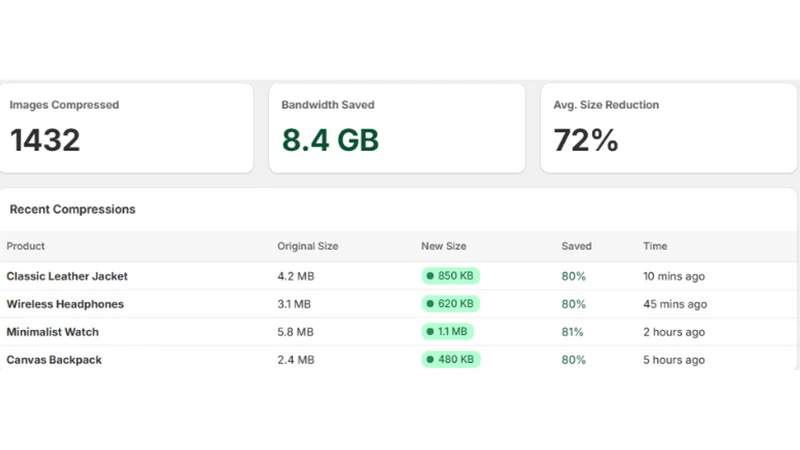Click the 10 mins ago timestamp
Viewport: 800px width, 450px height.
[x=674, y=276]
